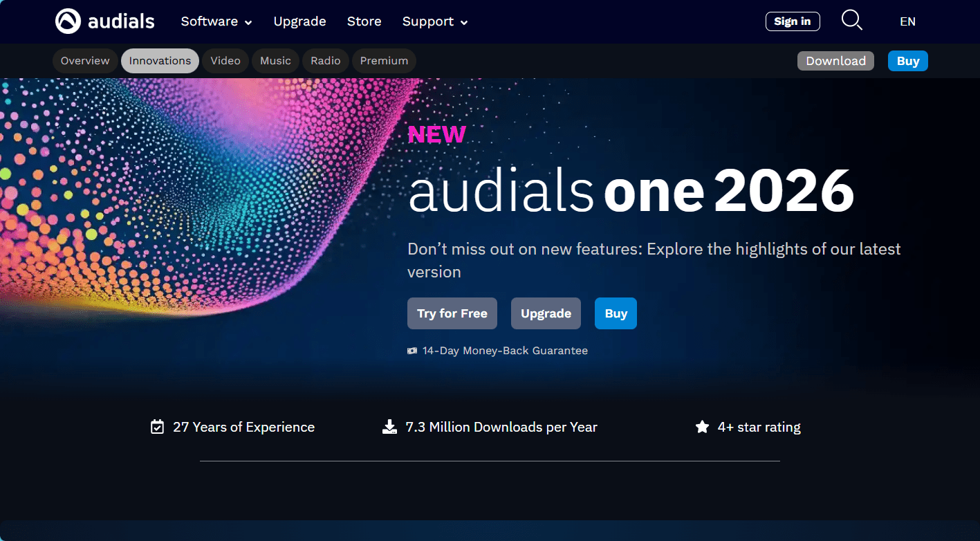The width and height of the screenshot is (980, 541).
Task: Click the money-back guarantee cash icon
Action: [x=412, y=351]
